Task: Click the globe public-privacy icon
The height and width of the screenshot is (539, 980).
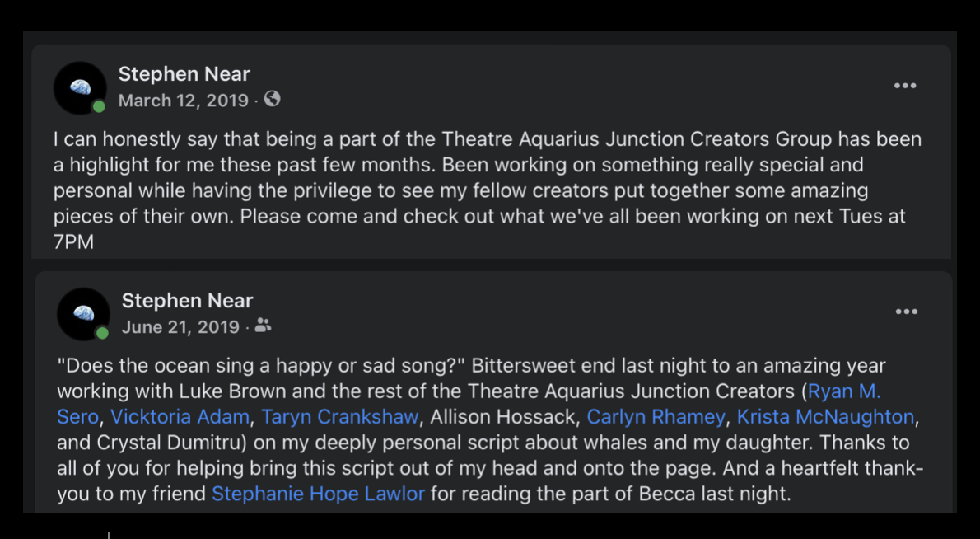Action: tap(273, 100)
